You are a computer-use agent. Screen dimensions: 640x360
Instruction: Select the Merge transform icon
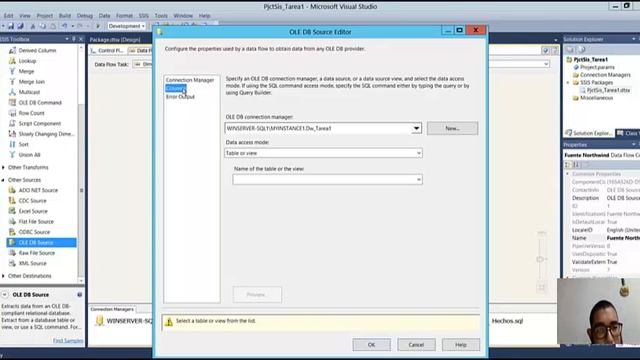(x=12, y=71)
